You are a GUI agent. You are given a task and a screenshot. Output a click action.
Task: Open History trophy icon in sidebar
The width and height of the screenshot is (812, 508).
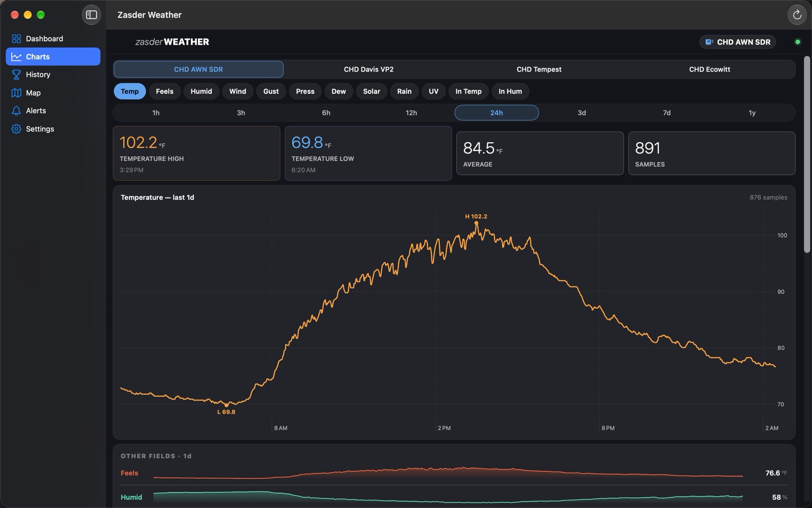(x=16, y=75)
